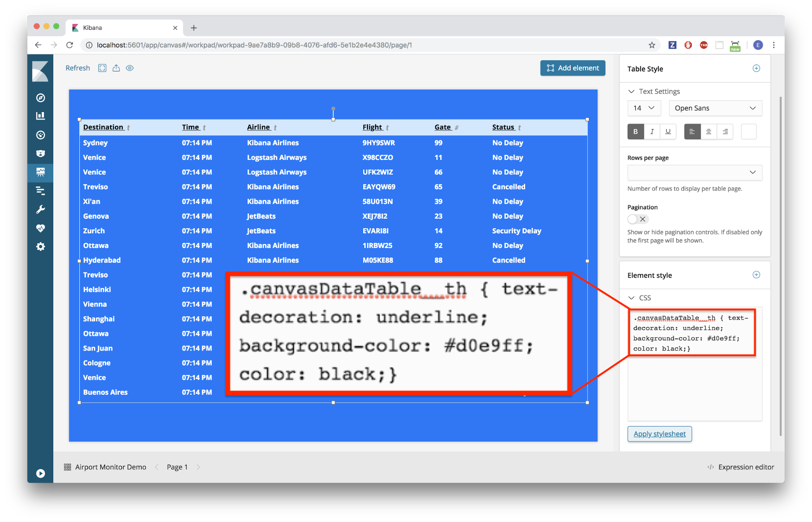Set text alignment to left
812x522 pixels.
pos(692,132)
